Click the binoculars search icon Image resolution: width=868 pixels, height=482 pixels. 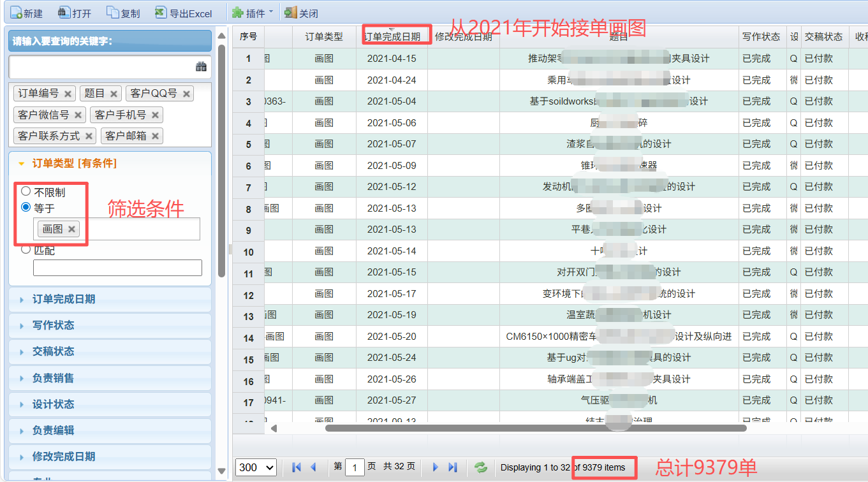tap(201, 66)
